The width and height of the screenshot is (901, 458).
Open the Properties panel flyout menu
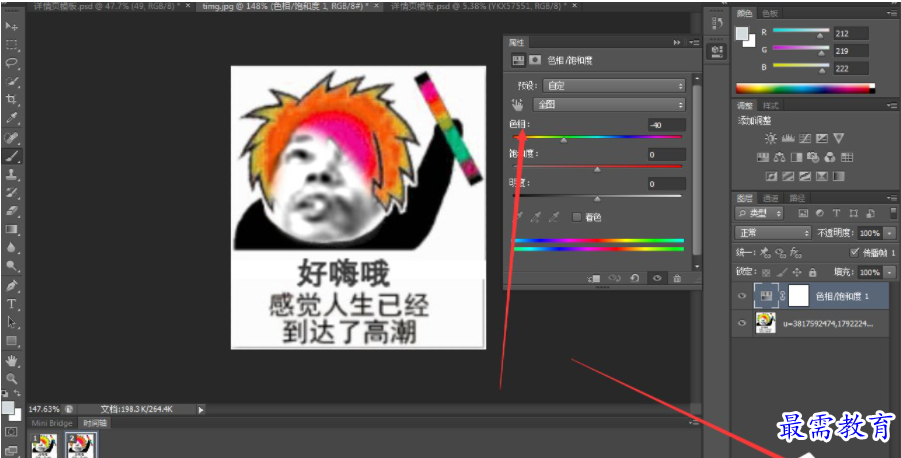695,43
